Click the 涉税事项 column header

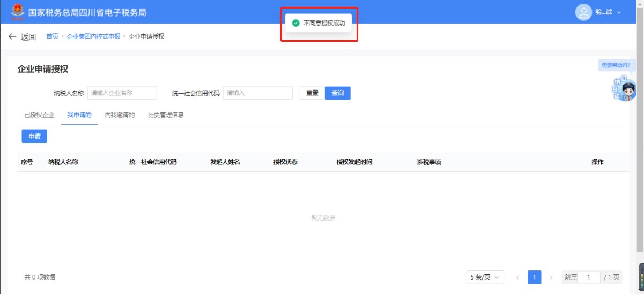429,162
